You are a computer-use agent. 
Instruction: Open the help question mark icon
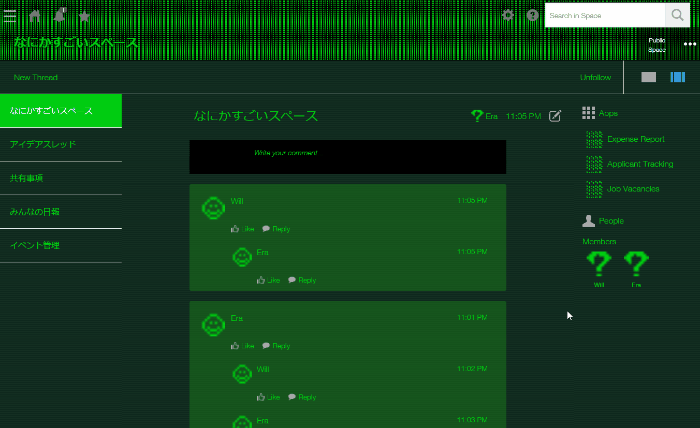(x=533, y=16)
